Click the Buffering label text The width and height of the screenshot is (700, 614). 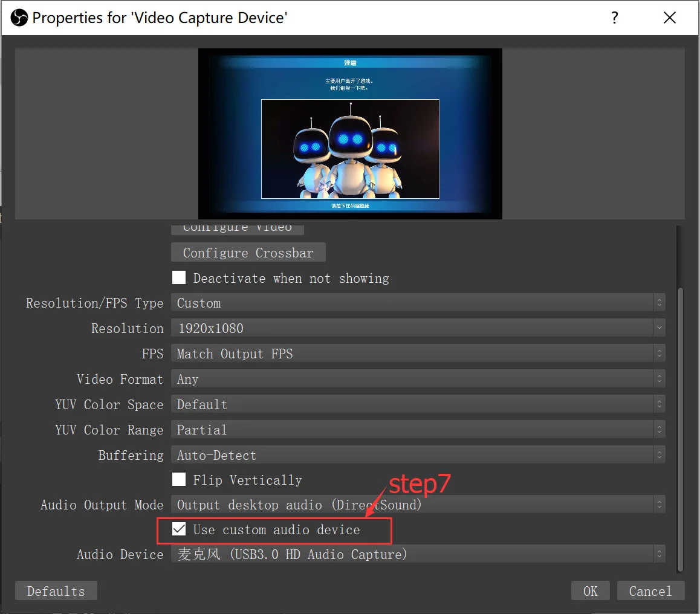point(131,456)
